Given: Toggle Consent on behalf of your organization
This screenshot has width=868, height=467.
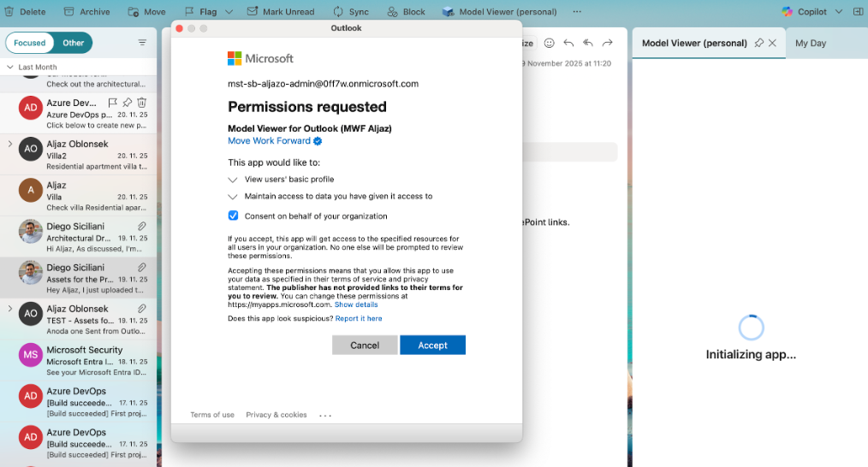Looking at the screenshot, I should coord(233,216).
